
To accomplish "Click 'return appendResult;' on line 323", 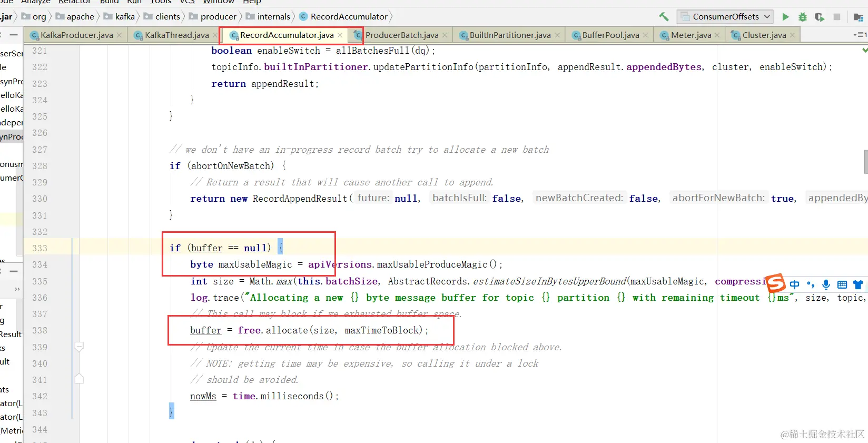I will 265,84.
